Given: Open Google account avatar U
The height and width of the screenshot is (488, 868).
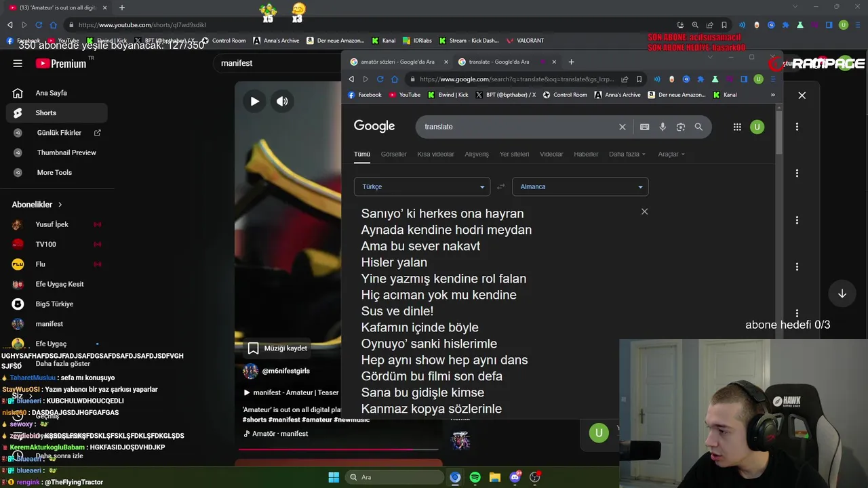Looking at the screenshot, I should click(x=757, y=127).
